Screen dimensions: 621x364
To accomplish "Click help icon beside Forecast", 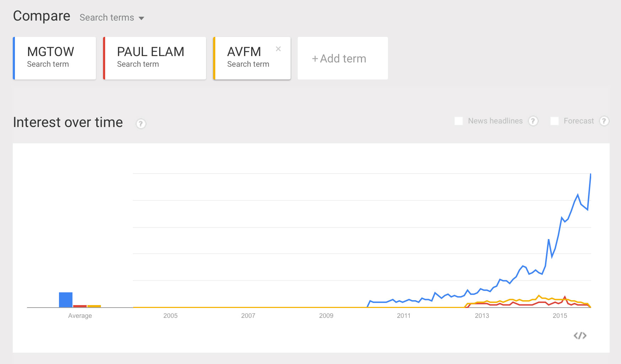I will click(604, 121).
